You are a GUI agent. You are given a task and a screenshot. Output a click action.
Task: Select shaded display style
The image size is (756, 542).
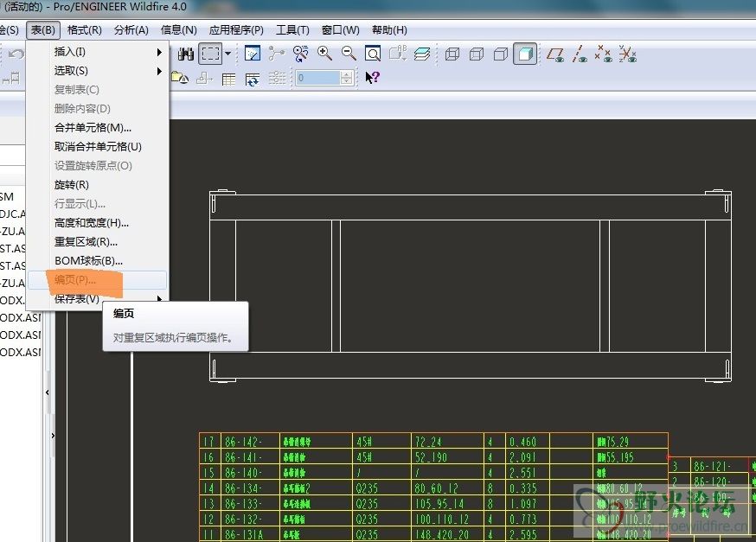pyautogui.click(x=525, y=54)
